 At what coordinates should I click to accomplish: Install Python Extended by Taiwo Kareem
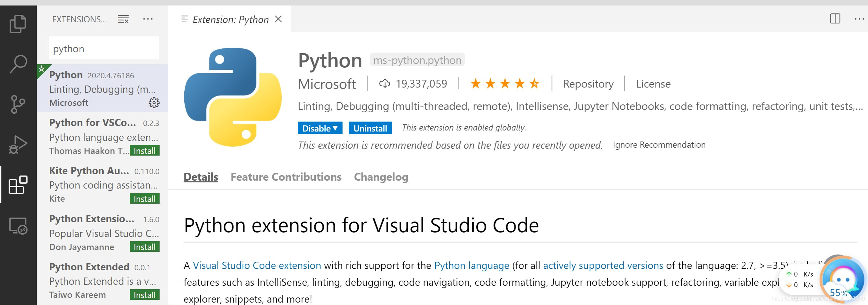pos(144,295)
